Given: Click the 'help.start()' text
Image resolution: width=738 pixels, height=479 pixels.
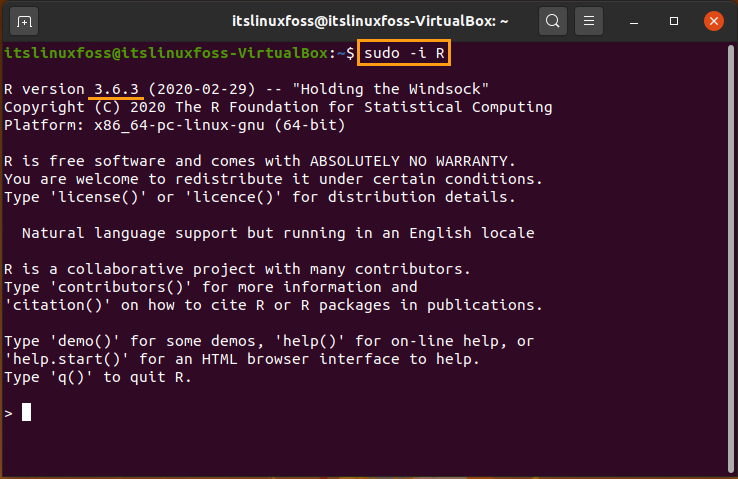Looking at the screenshot, I should pyautogui.click(x=66, y=359).
